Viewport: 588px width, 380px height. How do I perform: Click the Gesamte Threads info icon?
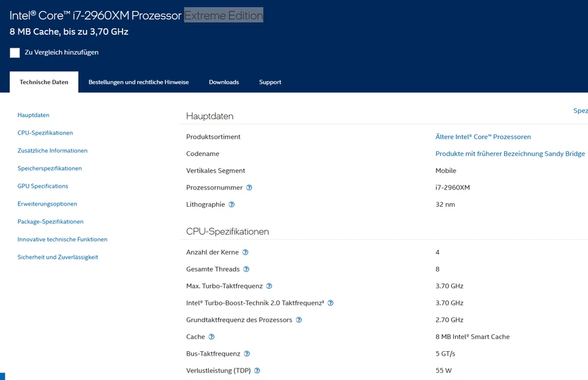[x=246, y=269]
